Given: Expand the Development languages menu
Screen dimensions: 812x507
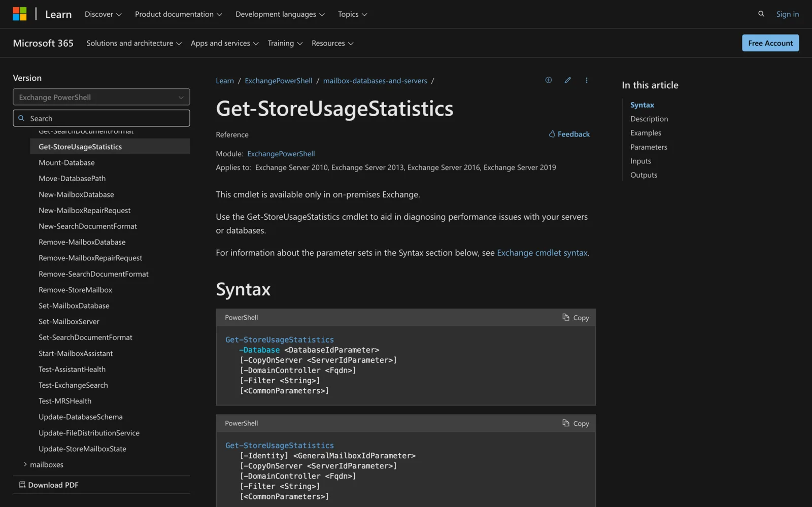Looking at the screenshot, I should tap(280, 14).
